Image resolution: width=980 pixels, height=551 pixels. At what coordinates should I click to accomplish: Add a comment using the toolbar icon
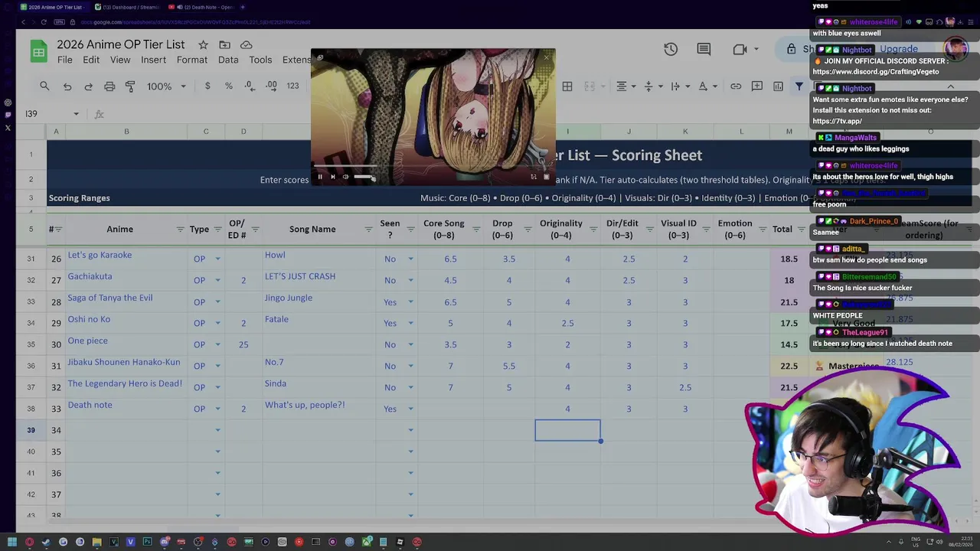click(x=757, y=86)
